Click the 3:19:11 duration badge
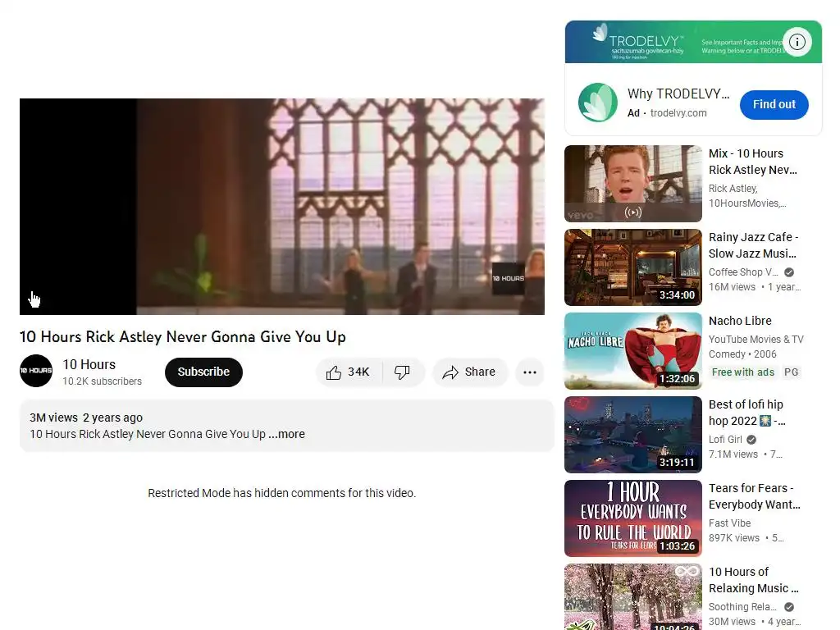Screen dimensions: 840x630 tap(677, 463)
